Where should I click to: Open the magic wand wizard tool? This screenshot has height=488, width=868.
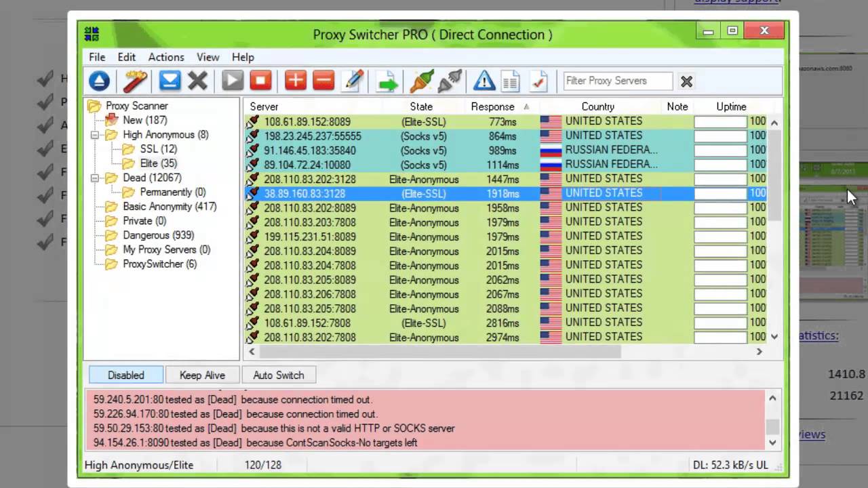tap(134, 81)
